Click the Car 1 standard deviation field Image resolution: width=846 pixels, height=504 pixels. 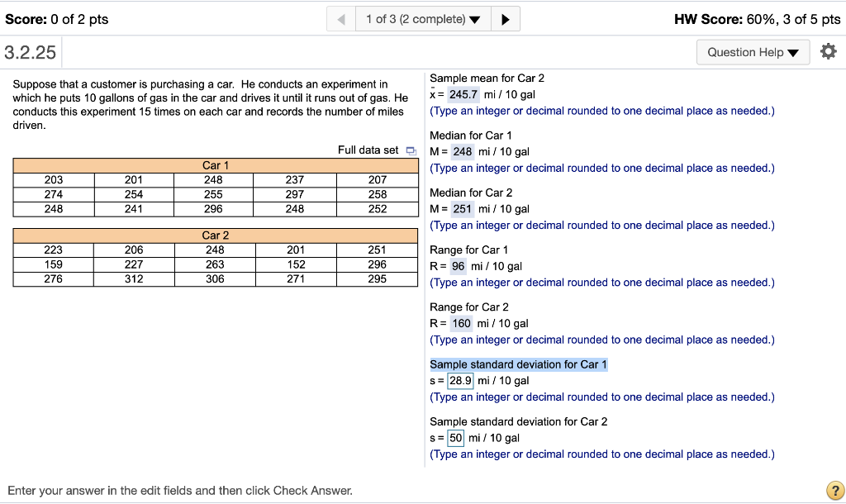click(461, 380)
